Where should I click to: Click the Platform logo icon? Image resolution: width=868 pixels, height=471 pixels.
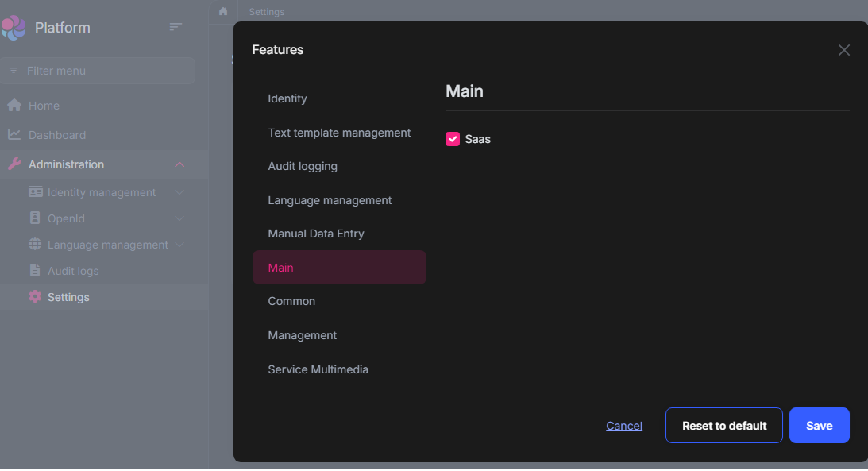click(x=14, y=28)
